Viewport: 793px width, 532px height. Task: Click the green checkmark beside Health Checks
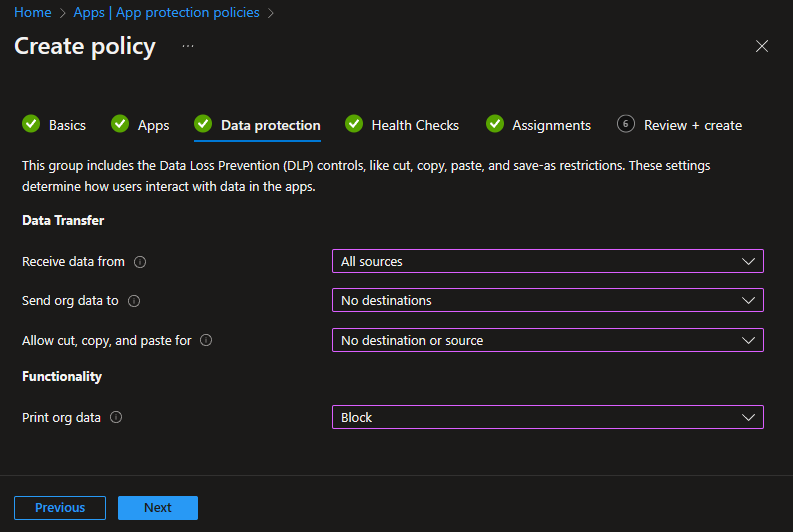point(354,124)
